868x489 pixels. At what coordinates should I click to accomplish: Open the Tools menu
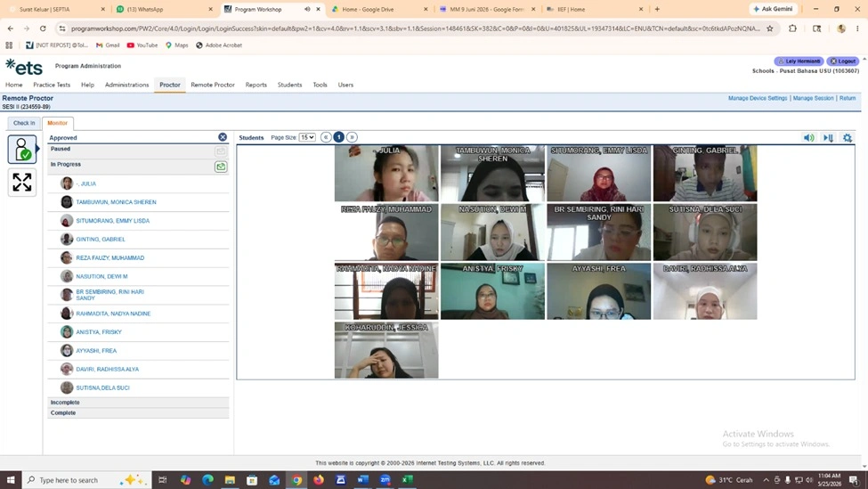pos(320,85)
